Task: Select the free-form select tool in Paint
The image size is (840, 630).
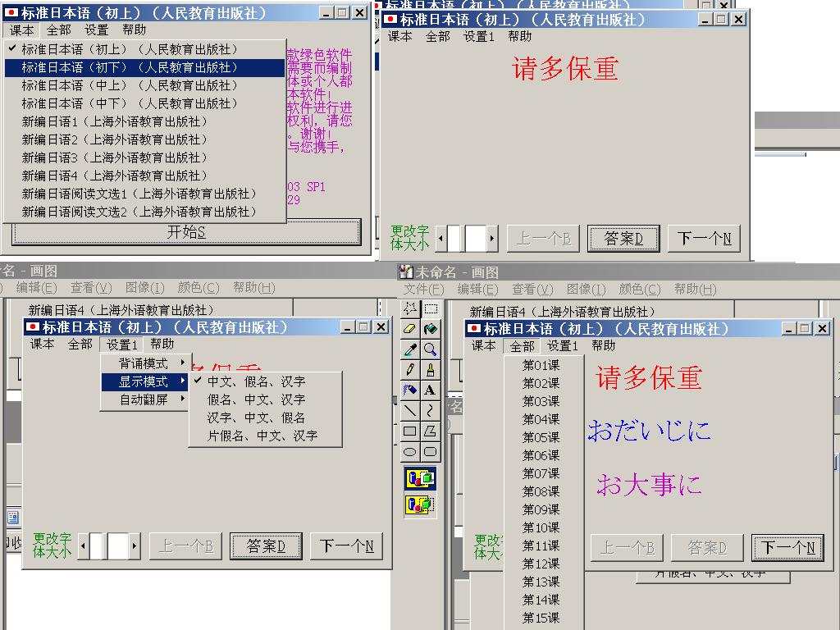Action: (410, 308)
